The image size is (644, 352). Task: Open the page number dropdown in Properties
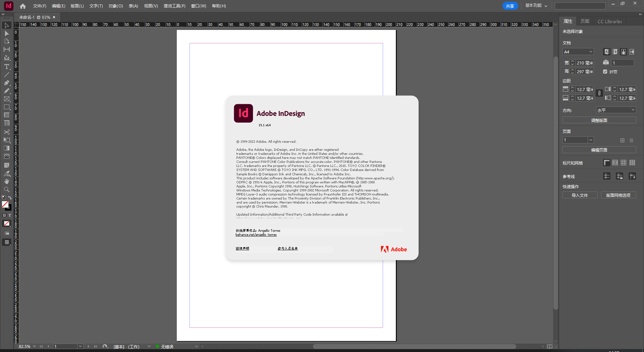[x=591, y=140]
